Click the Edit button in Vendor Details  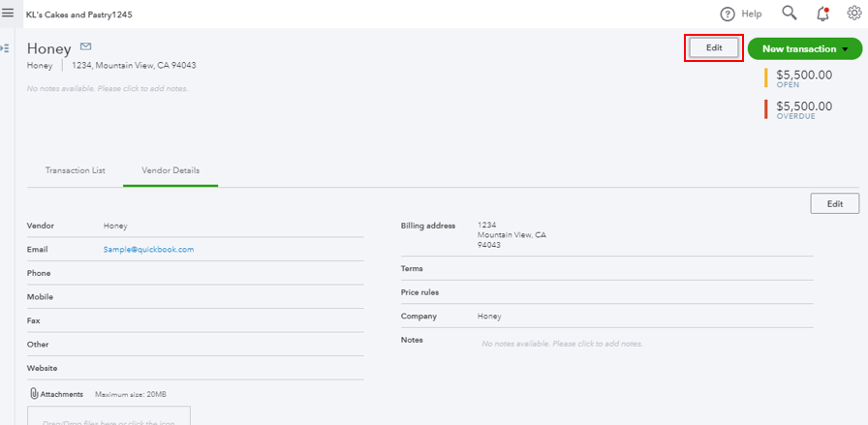(834, 203)
